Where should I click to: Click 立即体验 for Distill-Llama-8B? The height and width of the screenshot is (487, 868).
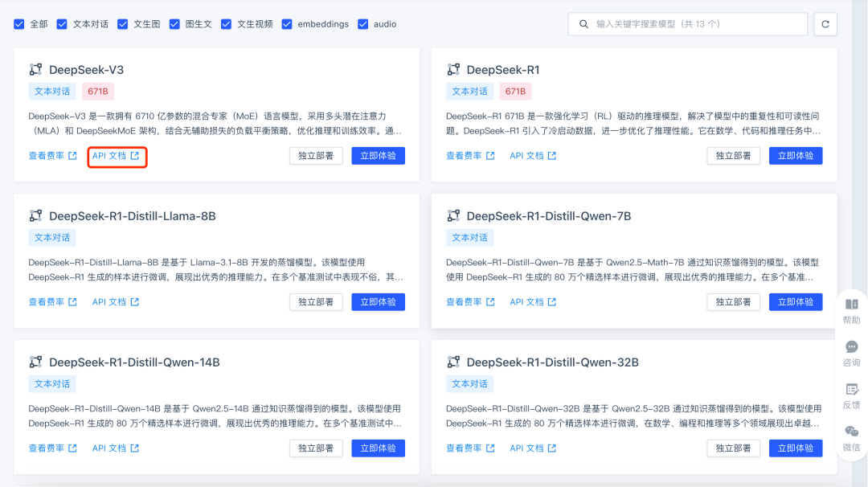pos(378,302)
